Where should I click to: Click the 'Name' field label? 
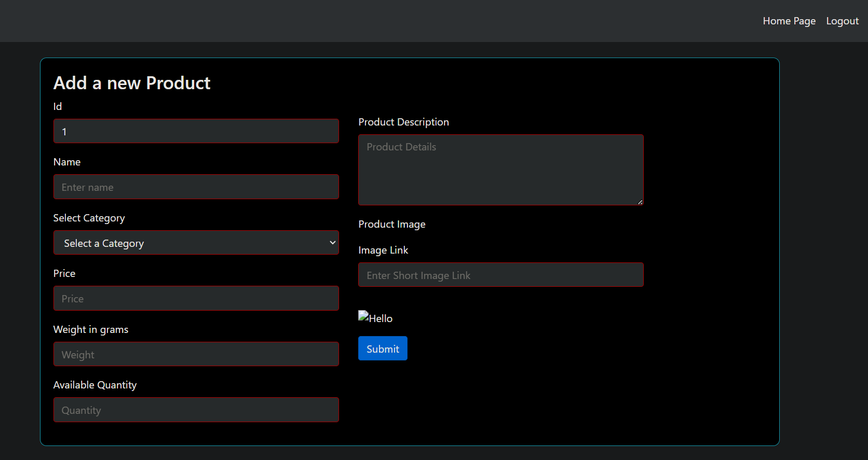coord(67,162)
